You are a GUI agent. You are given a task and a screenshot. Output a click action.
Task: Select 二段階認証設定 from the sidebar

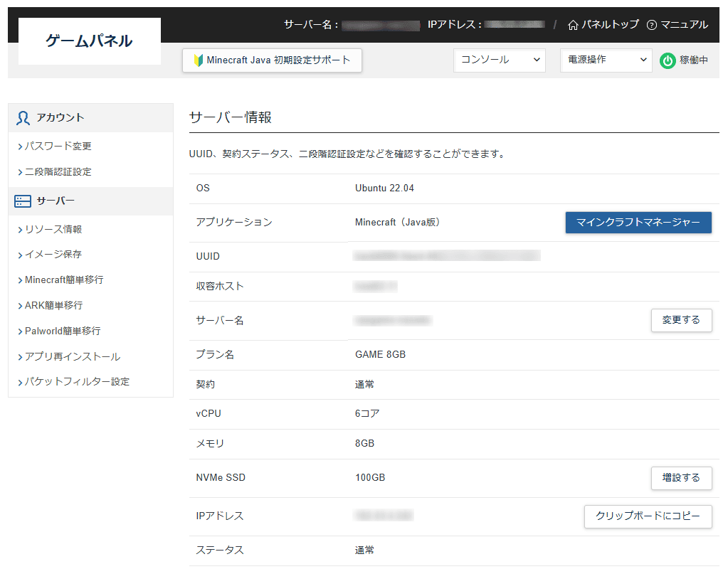(58, 172)
